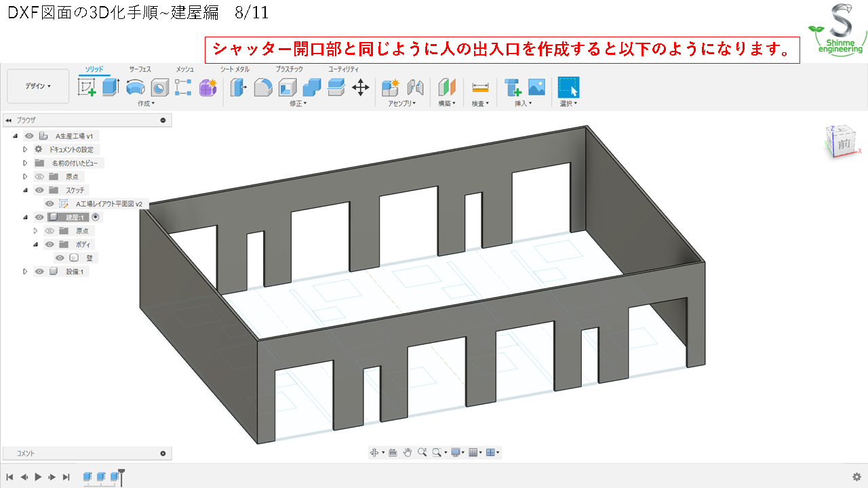The image size is (868, 488).
Task: Activate the Press Pull tool
Action: pos(239,87)
